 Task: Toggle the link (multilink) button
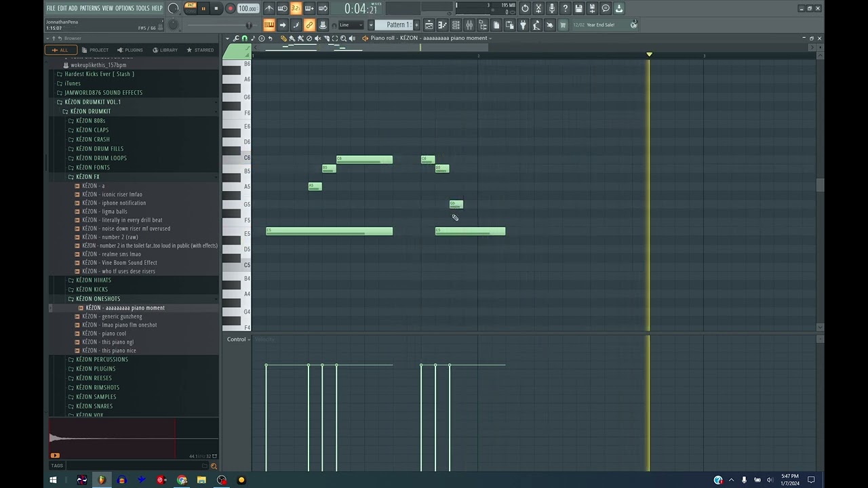click(x=309, y=24)
